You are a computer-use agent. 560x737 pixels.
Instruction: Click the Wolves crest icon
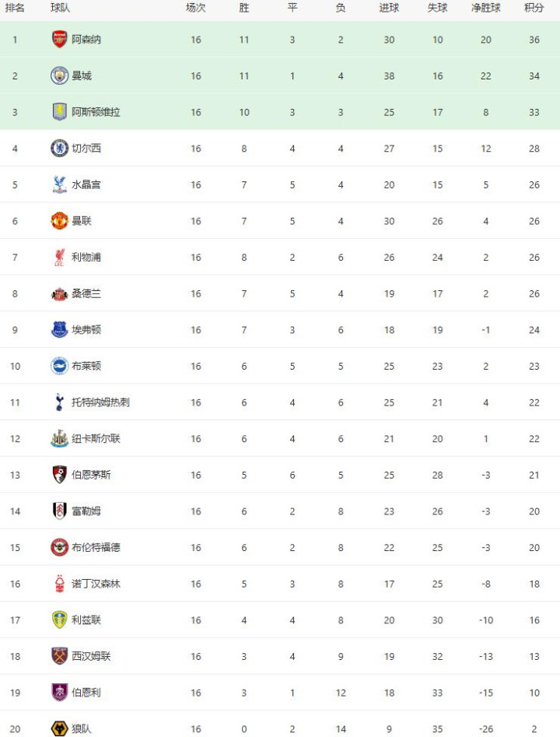pyautogui.click(x=59, y=728)
